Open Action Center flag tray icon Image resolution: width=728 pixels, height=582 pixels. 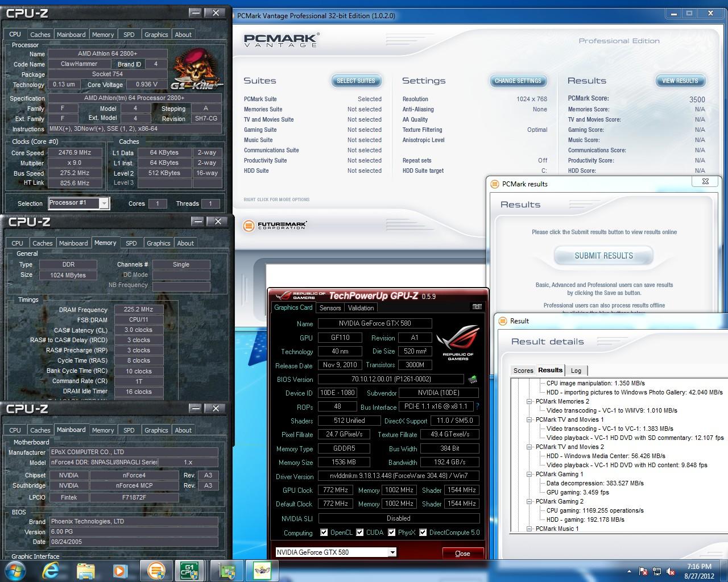tap(643, 571)
